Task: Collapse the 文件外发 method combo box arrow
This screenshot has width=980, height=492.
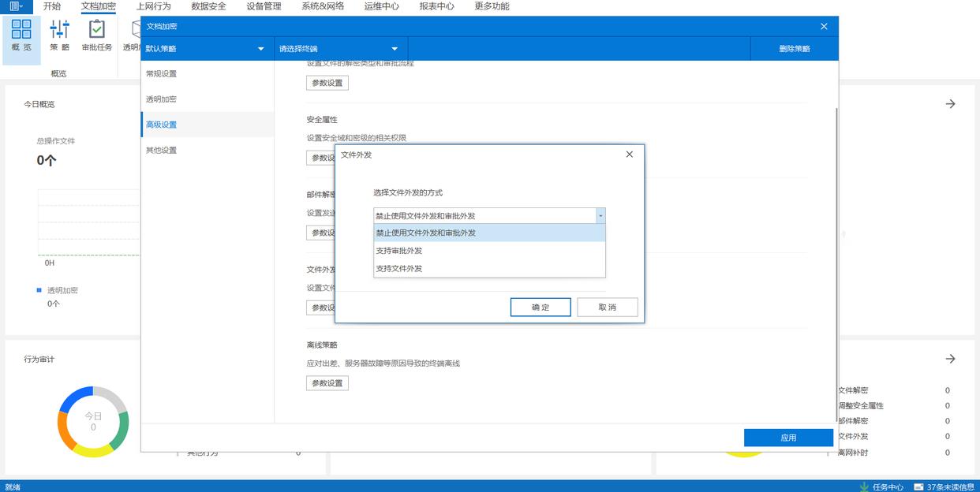Action: coord(600,215)
